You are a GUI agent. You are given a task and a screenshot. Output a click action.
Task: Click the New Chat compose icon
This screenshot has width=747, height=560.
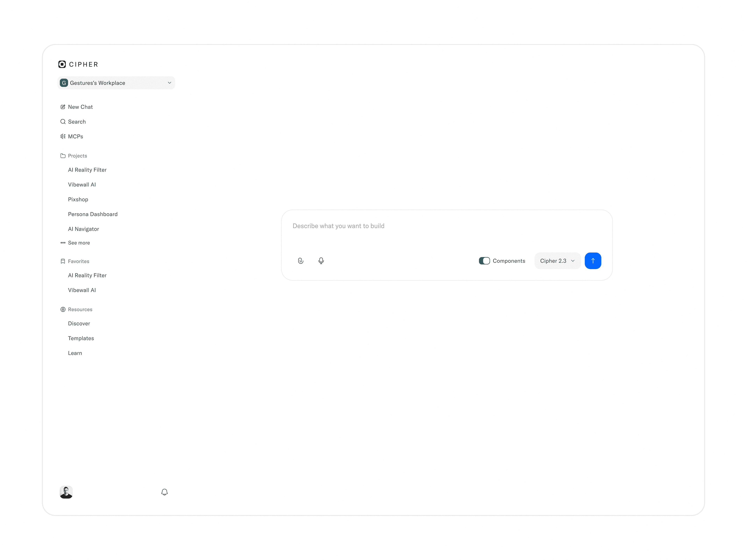(x=63, y=107)
